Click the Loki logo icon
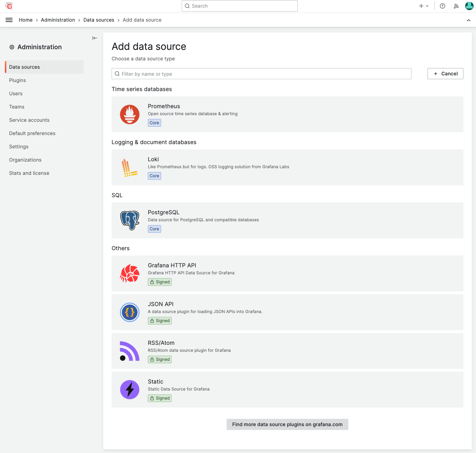476x453 pixels. (129, 168)
